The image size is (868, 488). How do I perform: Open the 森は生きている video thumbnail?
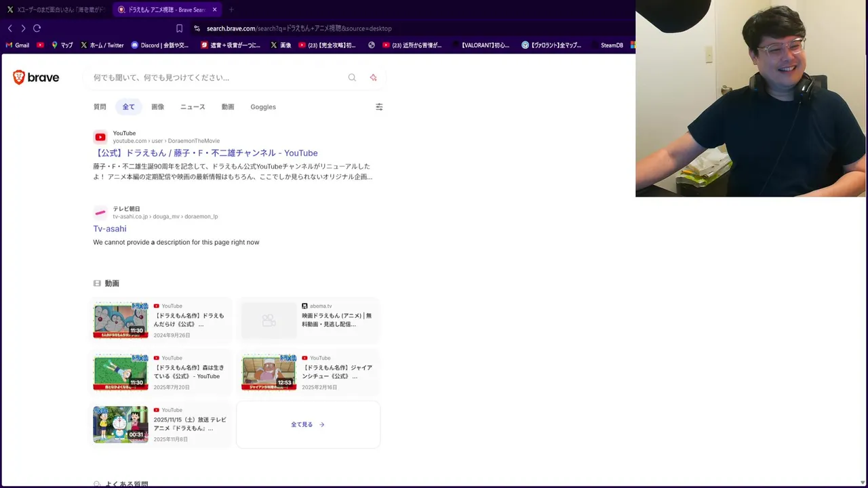(x=121, y=372)
